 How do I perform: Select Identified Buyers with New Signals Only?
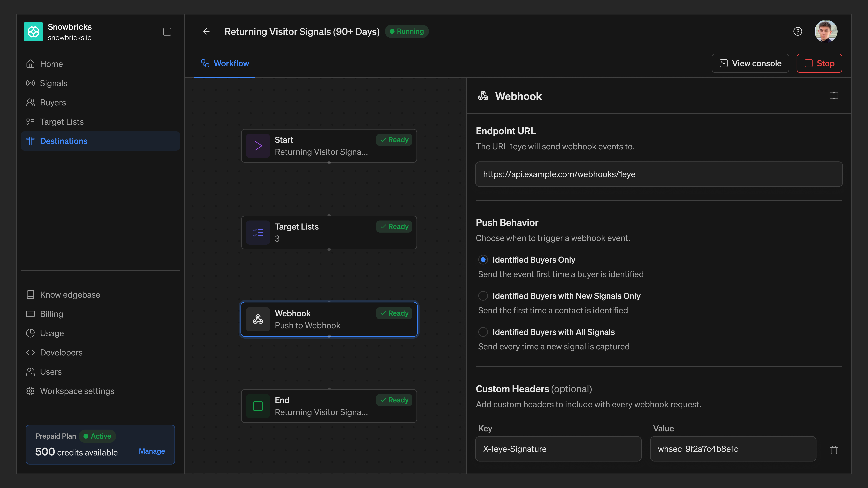click(x=483, y=296)
